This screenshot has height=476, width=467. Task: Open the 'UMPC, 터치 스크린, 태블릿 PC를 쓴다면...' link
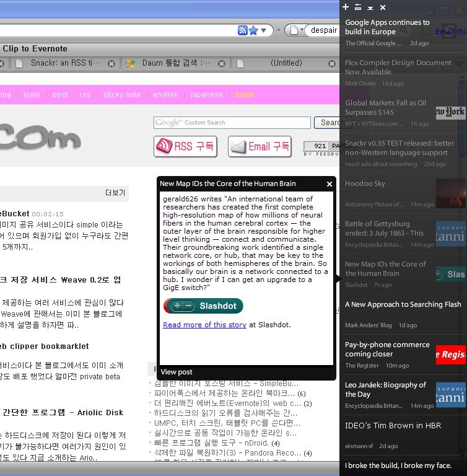pos(227,423)
